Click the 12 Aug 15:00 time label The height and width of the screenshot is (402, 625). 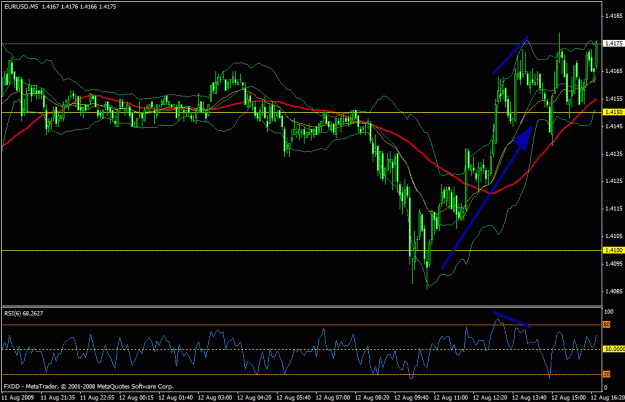[x=569, y=398]
